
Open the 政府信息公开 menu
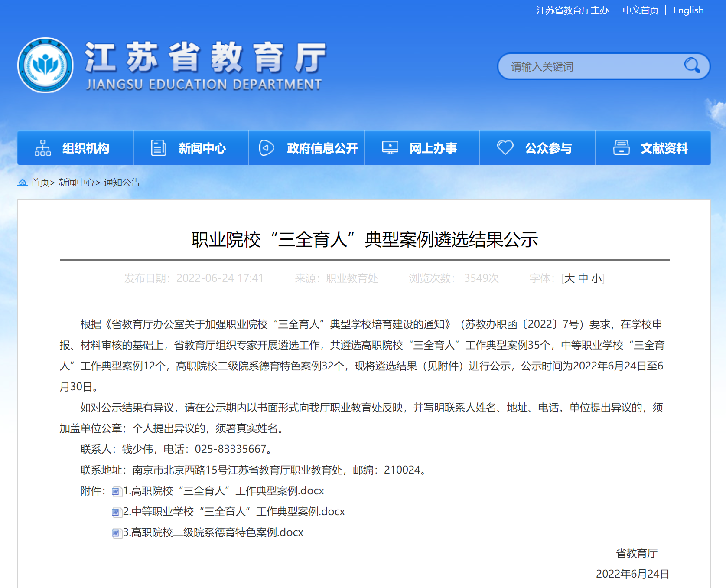pos(322,148)
